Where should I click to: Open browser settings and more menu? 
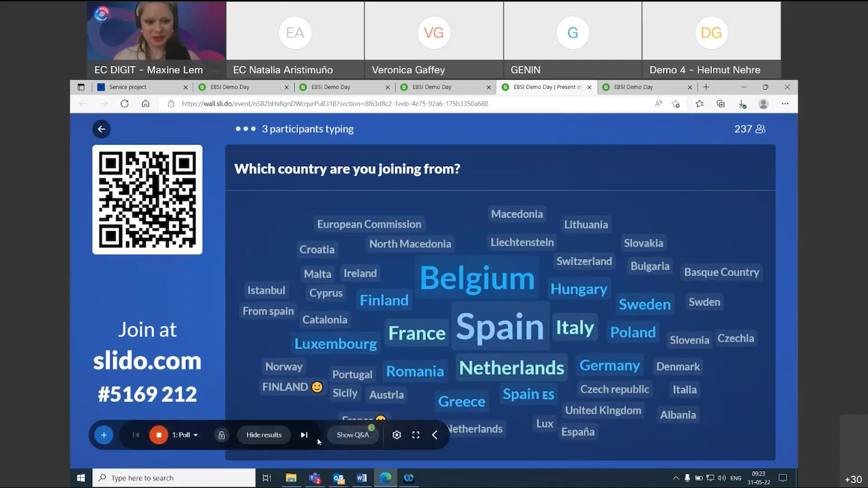pos(785,104)
